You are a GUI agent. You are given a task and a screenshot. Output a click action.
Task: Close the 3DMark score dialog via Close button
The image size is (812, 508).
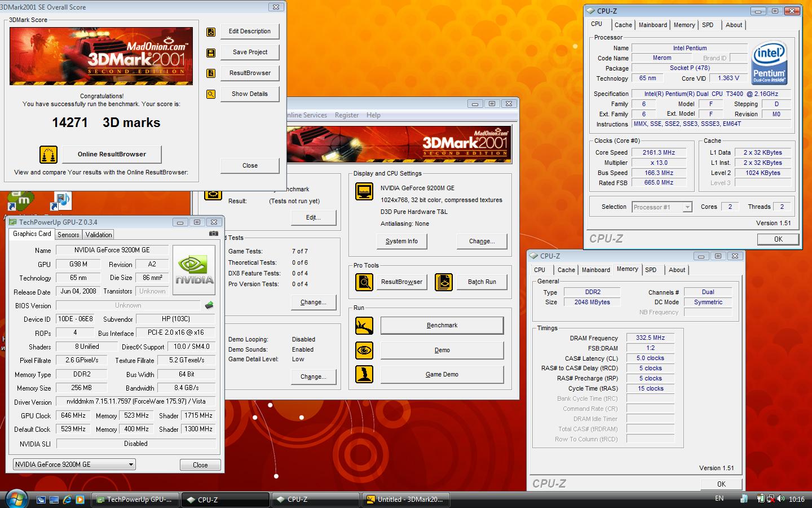(250, 166)
